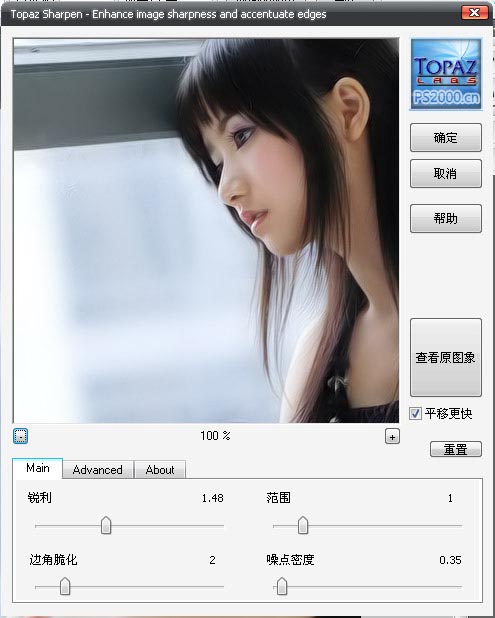The height and width of the screenshot is (618, 495).
Task: Open the Advanced tab
Action: [x=98, y=469]
